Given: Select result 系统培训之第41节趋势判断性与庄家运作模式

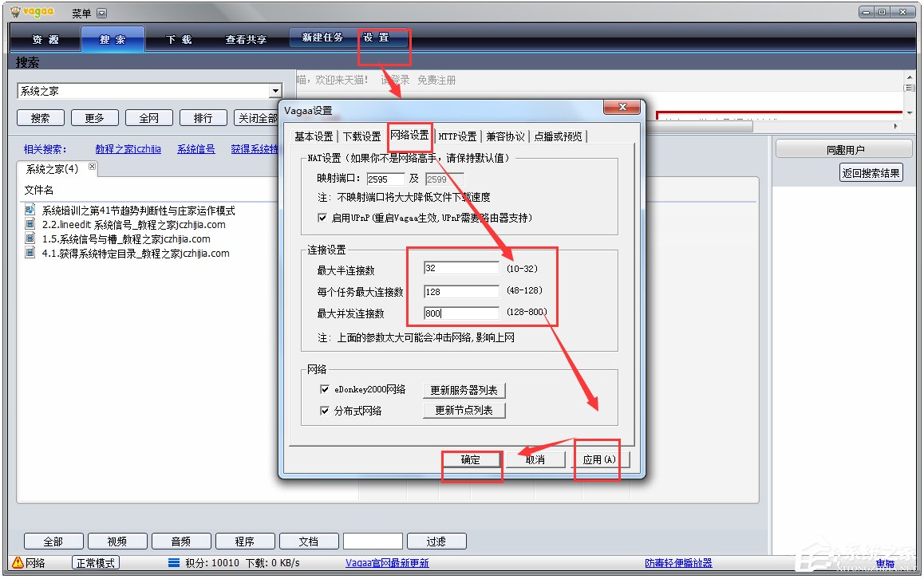Looking at the screenshot, I should (x=139, y=211).
